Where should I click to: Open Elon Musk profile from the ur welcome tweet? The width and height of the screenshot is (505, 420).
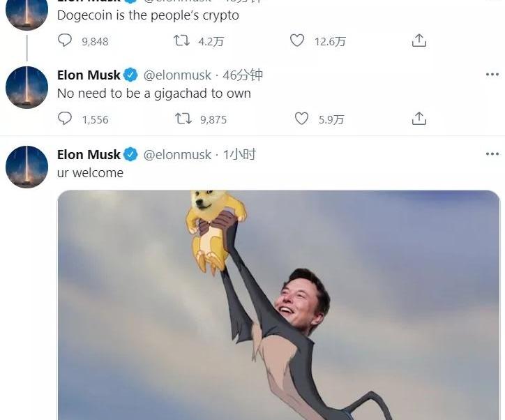(89, 155)
